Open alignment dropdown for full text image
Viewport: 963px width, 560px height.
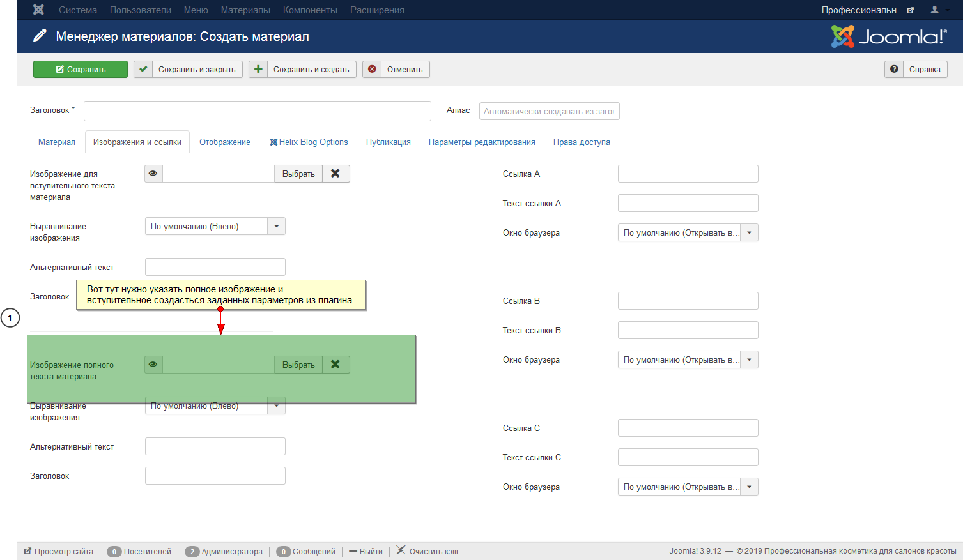pos(215,407)
